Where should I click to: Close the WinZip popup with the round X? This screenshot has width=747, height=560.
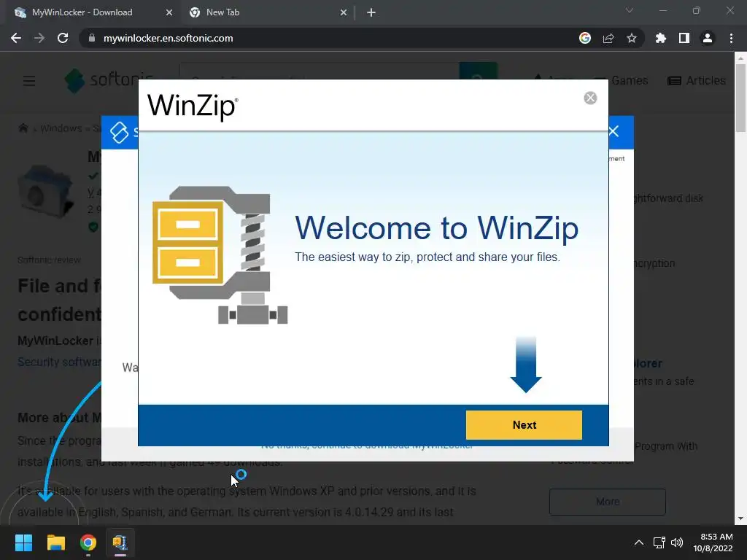pos(590,98)
